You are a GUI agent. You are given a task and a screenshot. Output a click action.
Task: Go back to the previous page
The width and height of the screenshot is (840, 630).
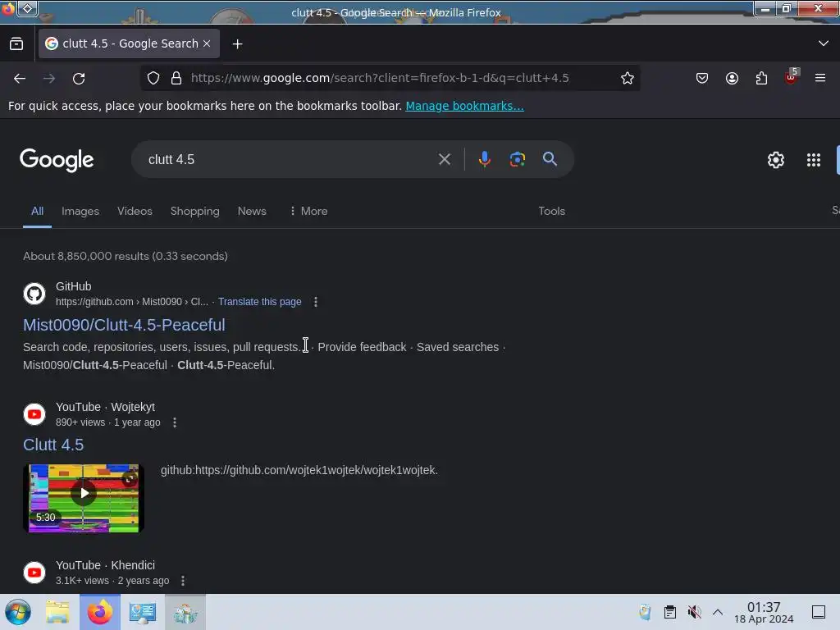click(x=20, y=79)
